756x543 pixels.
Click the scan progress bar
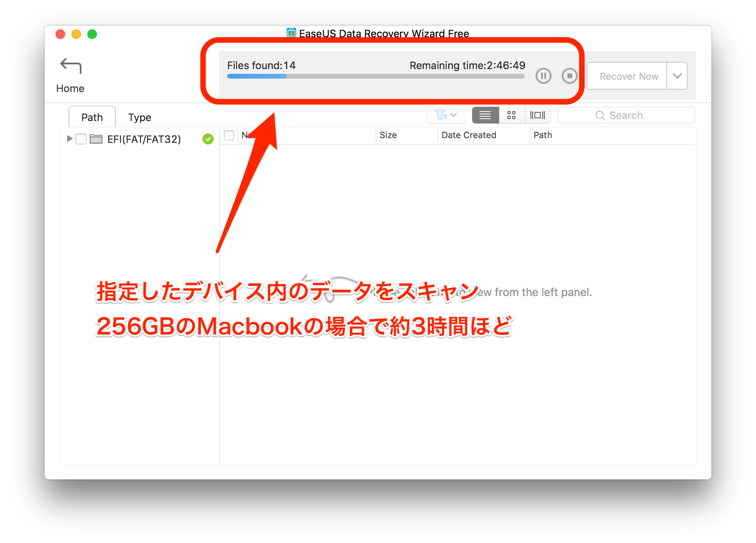click(x=376, y=76)
